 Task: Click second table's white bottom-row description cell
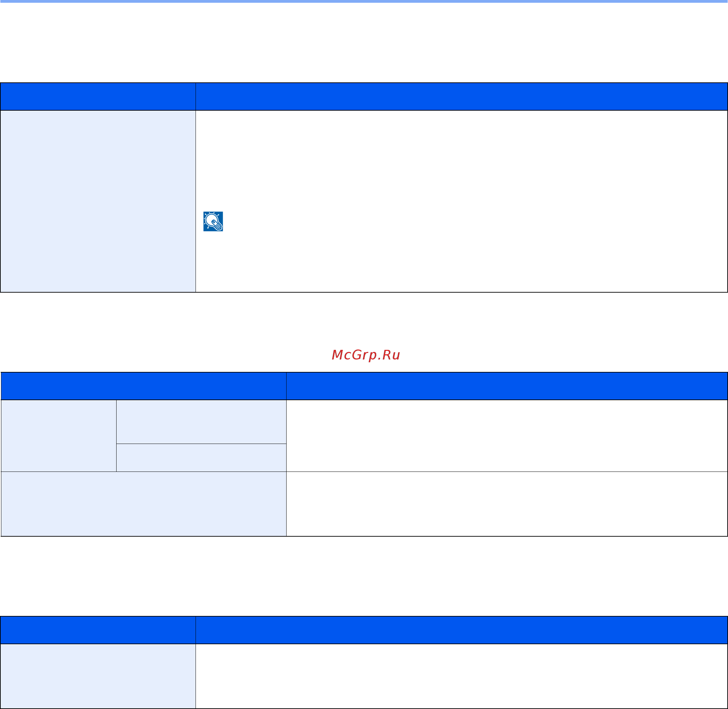(507, 504)
